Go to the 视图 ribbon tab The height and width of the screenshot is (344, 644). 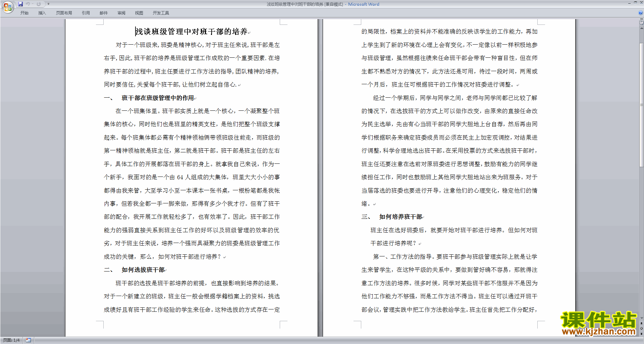click(139, 13)
